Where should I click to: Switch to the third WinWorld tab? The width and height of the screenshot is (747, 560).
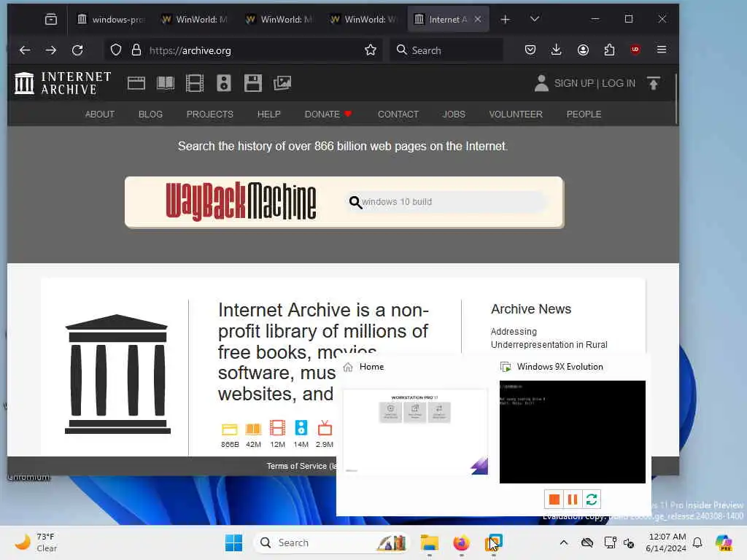coord(363,19)
